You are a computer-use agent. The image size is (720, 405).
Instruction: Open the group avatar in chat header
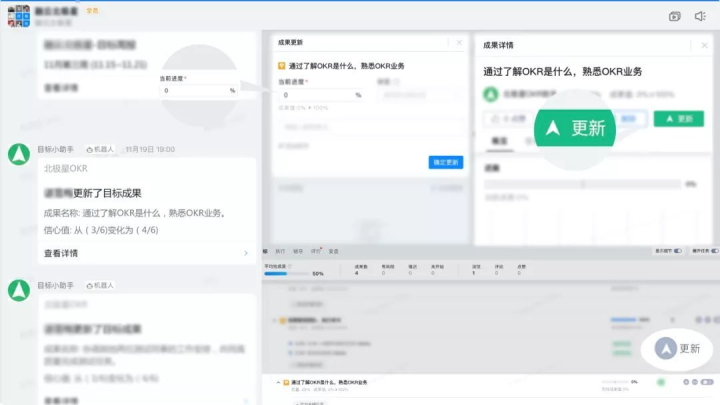19,16
